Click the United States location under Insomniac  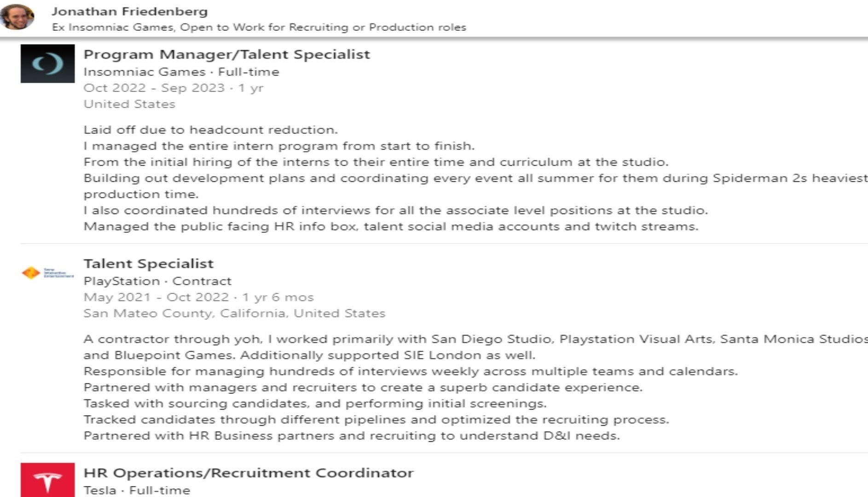129,104
